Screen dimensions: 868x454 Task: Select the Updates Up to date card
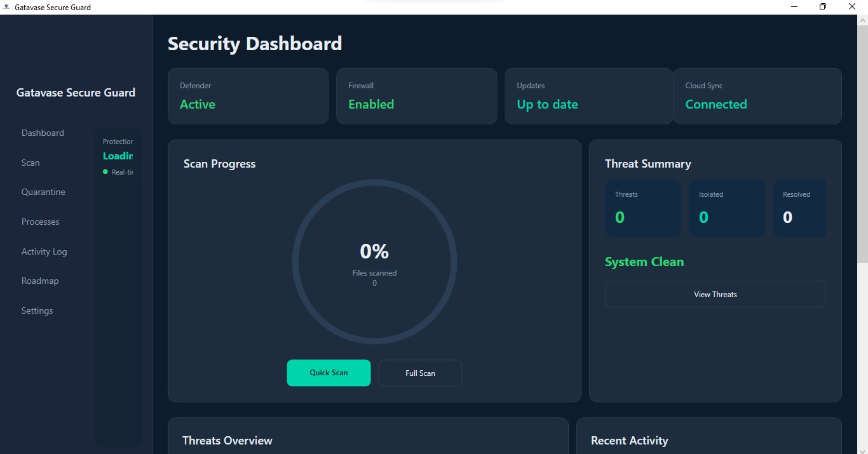(x=588, y=96)
